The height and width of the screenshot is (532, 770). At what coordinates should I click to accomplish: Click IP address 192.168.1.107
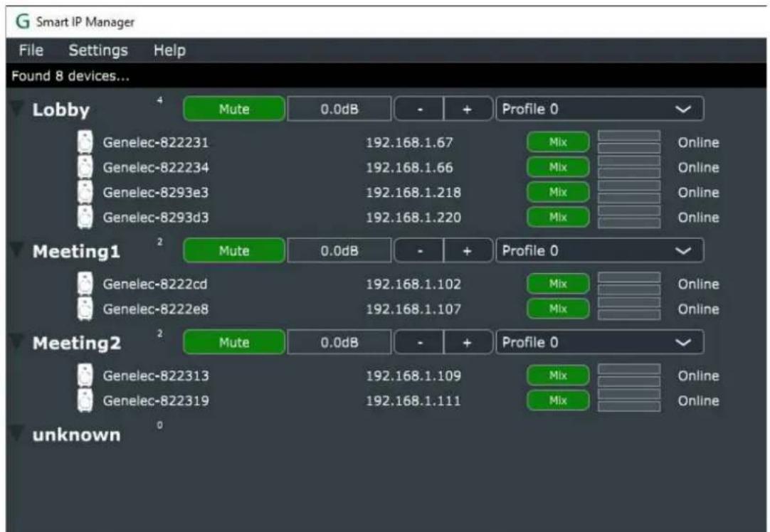click(x=413, y=309)
